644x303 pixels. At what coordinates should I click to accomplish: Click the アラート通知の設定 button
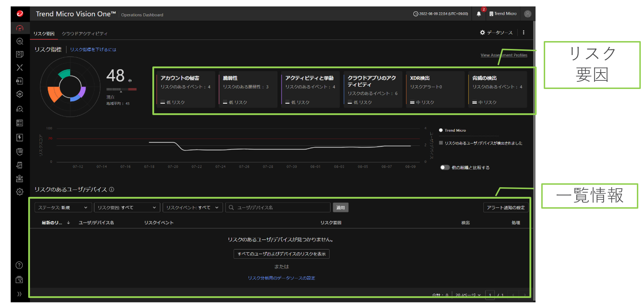506,208
